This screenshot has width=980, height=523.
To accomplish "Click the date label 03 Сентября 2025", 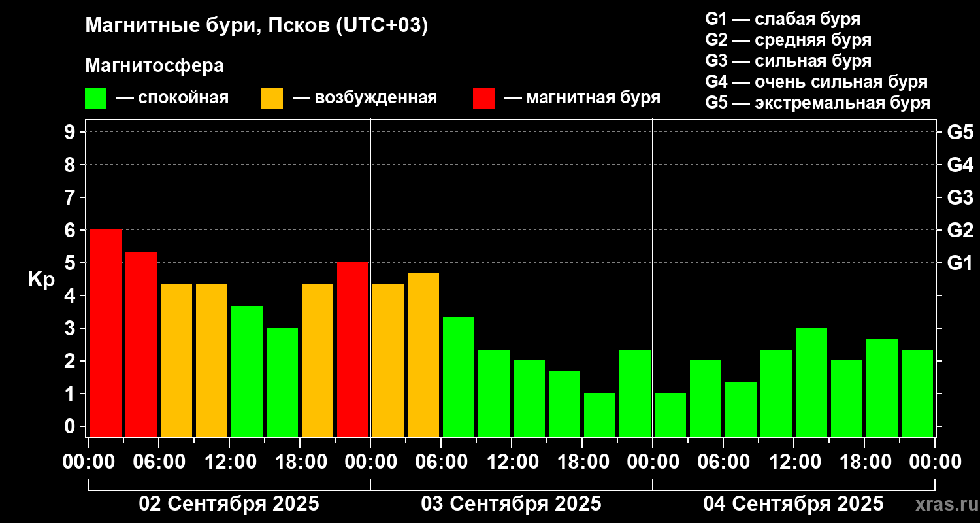I will (512, 504).
